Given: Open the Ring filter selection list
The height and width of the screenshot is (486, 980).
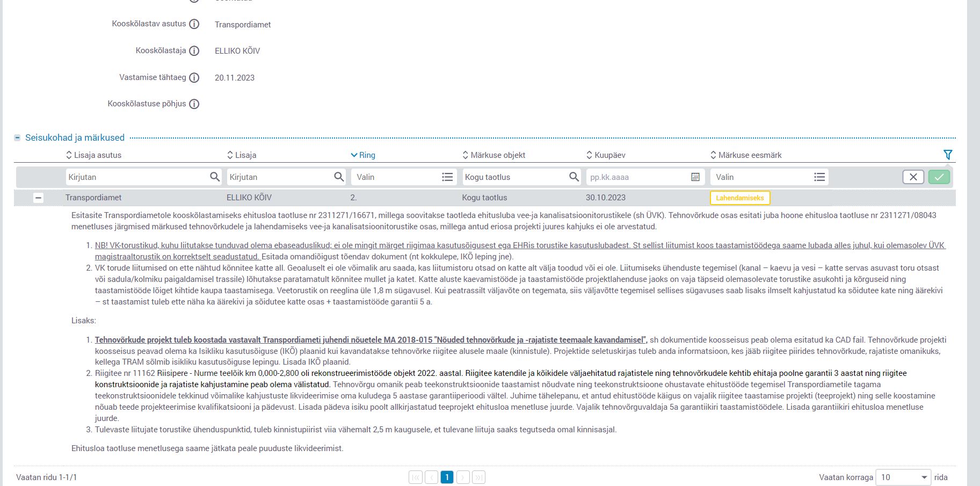Looking at the screenshot, I should coord(404,177).
